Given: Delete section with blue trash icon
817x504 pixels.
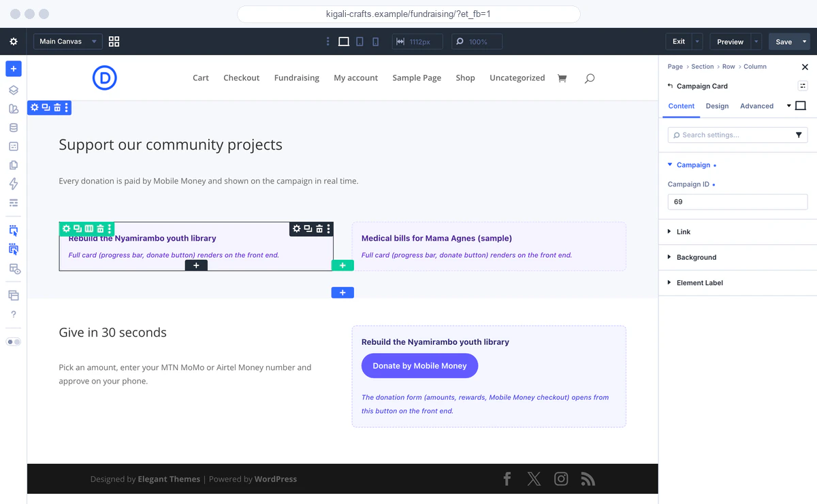Looking at the screenshot, I should click(x=57, y=107).
